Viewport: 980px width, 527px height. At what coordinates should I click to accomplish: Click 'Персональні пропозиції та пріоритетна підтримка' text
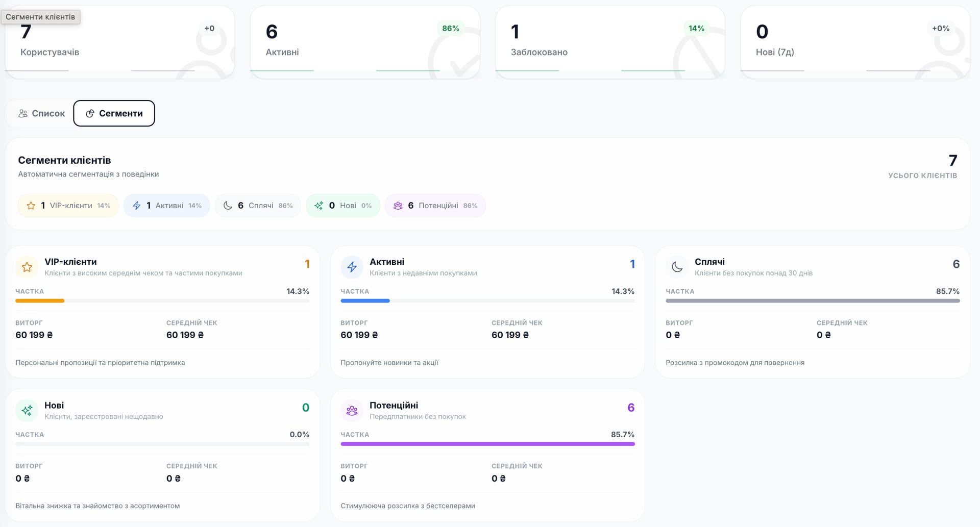coord(100,363)
